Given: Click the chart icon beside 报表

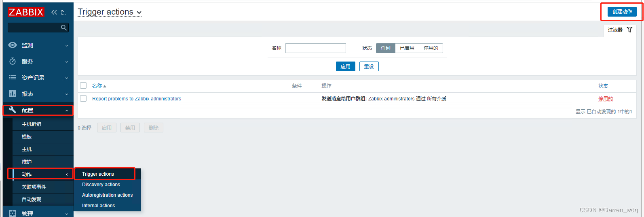Looking at the screenshot, I should [13, 94].
